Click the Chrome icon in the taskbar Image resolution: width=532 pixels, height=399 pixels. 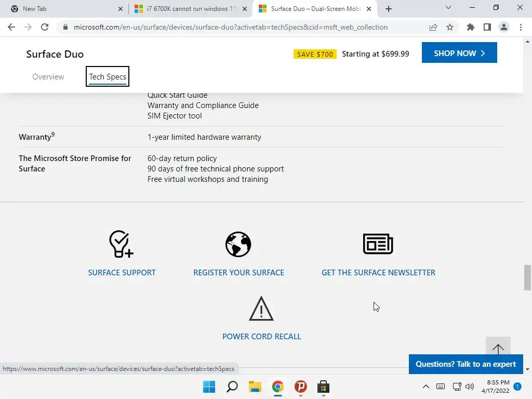(x=277, y=387)
